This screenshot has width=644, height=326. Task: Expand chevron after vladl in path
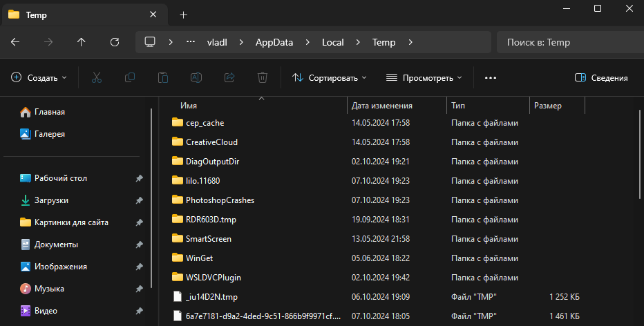pyautogui.click(x=241, y=42)
